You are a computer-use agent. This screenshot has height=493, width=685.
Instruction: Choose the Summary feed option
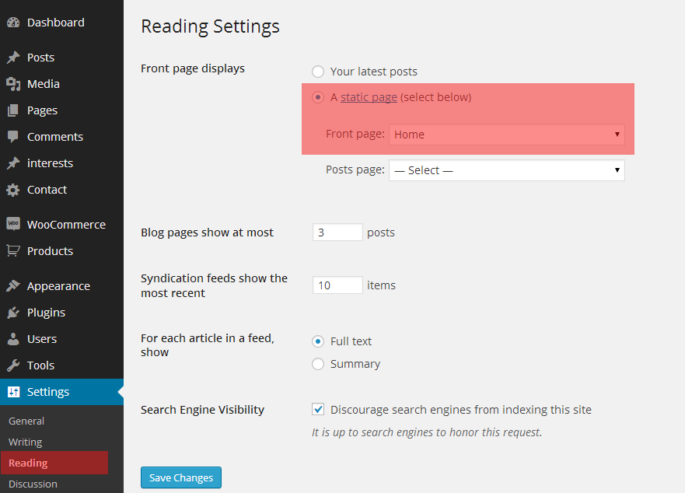pos(318,364)
